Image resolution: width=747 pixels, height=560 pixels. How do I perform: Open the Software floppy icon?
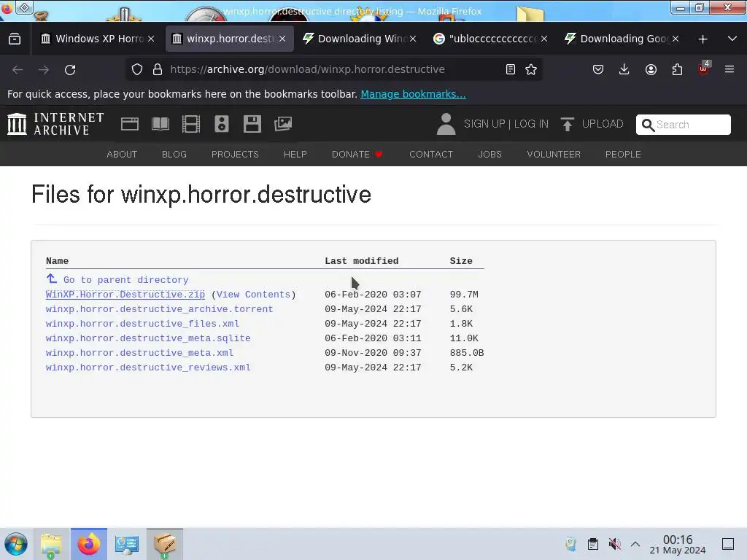pos(252,124)
